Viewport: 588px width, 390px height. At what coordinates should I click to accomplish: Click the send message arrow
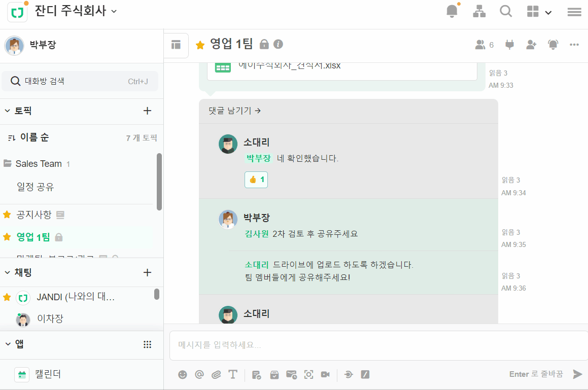577,374
